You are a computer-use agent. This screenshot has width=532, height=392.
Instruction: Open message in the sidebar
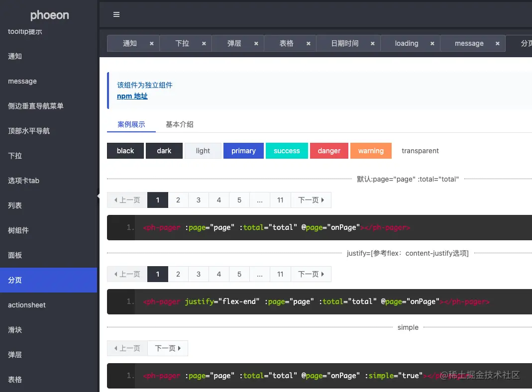(x=48, y=81)
